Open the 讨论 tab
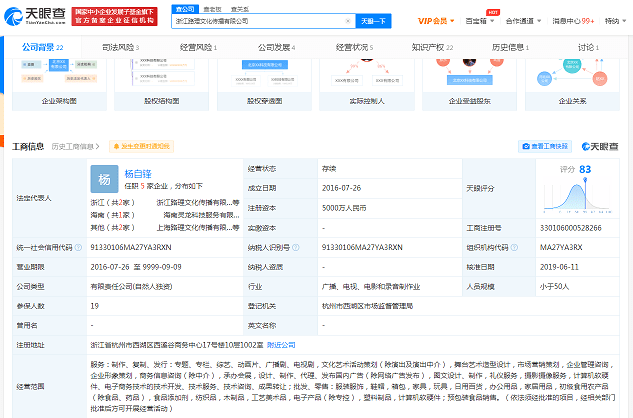The image size is (633, 418). pyautogui.click(x=588, y=47)
